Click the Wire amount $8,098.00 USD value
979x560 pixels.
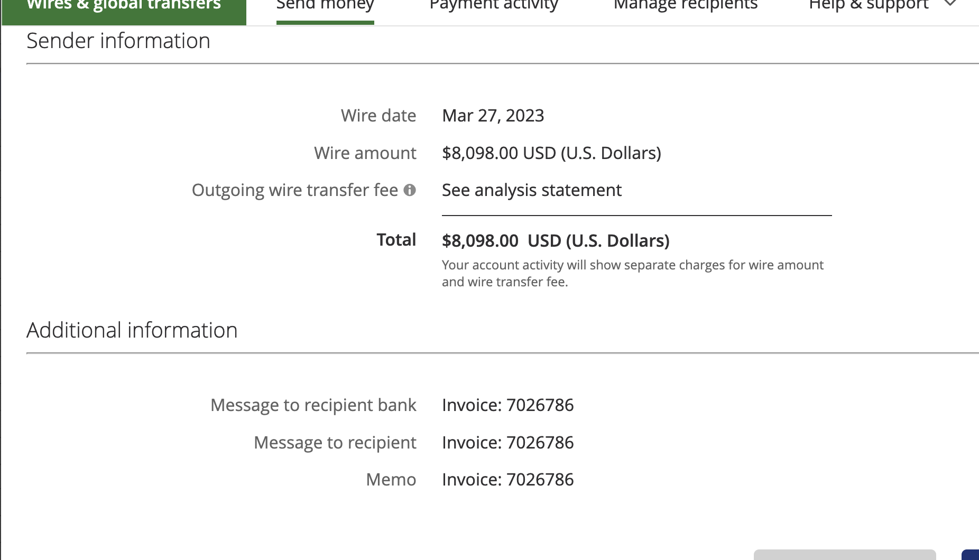pyautogui.click(x=551, y=153)
